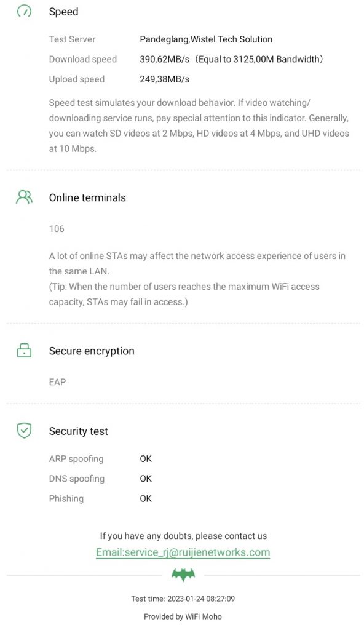Open the service_rj@ruijienetworks.com email link

click(x=183, y=552)
